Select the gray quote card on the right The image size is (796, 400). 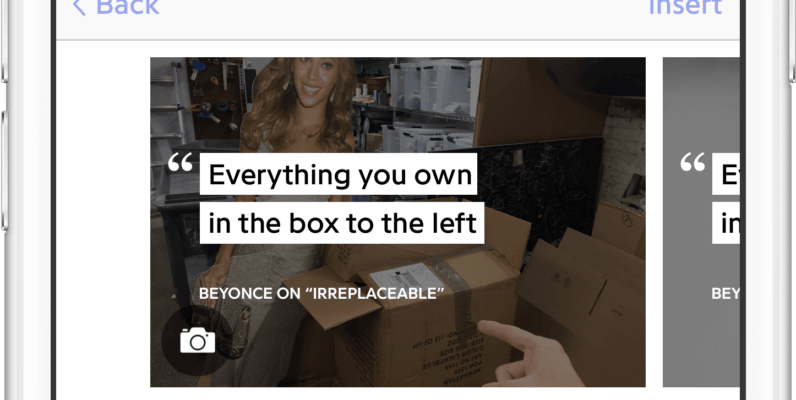pos(701,222)
